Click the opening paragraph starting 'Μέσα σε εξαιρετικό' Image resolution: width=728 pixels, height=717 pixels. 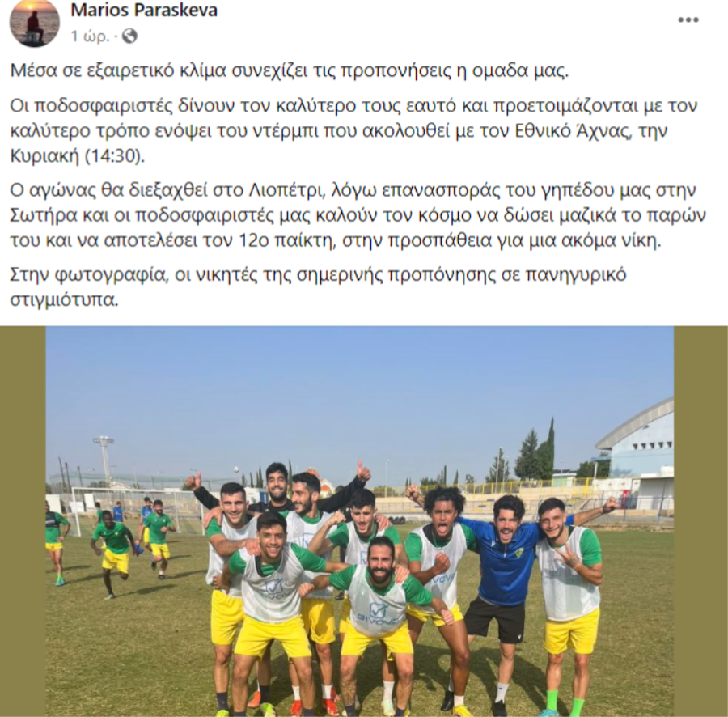(290, 70)
